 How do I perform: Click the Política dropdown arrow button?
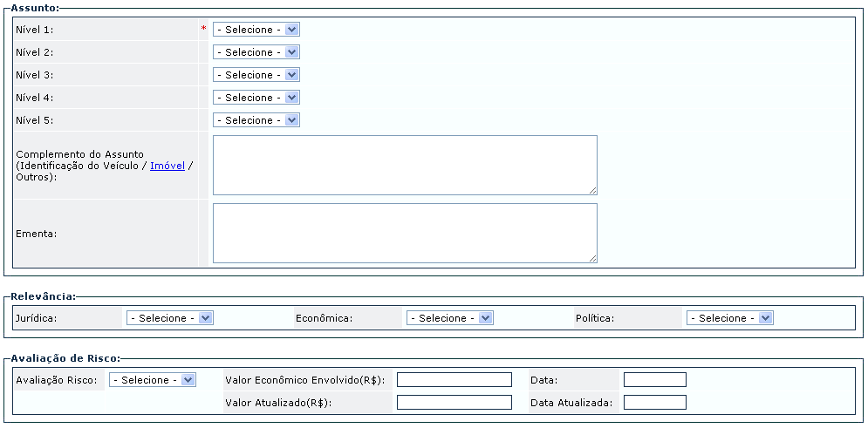[766, 318]
